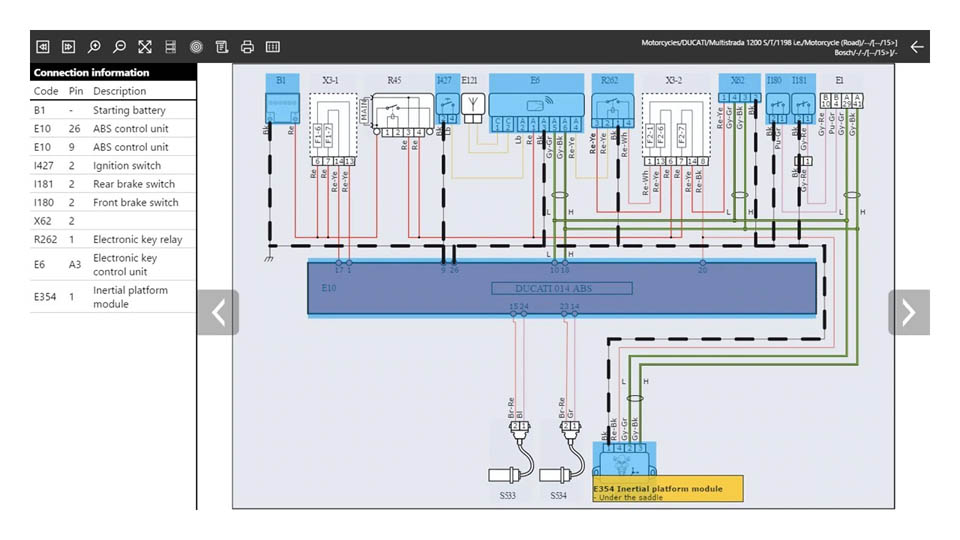Select the I180 Front brake switch row
Screen dimensions: 960x540
click(113, 202)
